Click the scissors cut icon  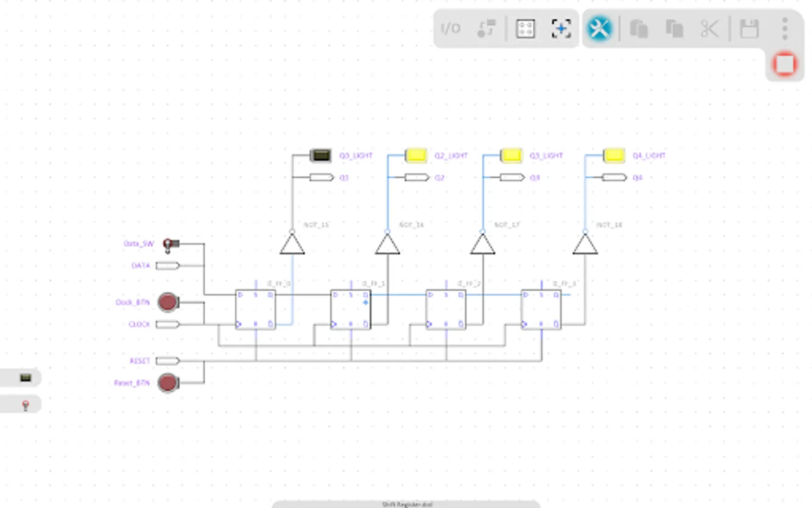pyautogui.click(x=710, y=28)
